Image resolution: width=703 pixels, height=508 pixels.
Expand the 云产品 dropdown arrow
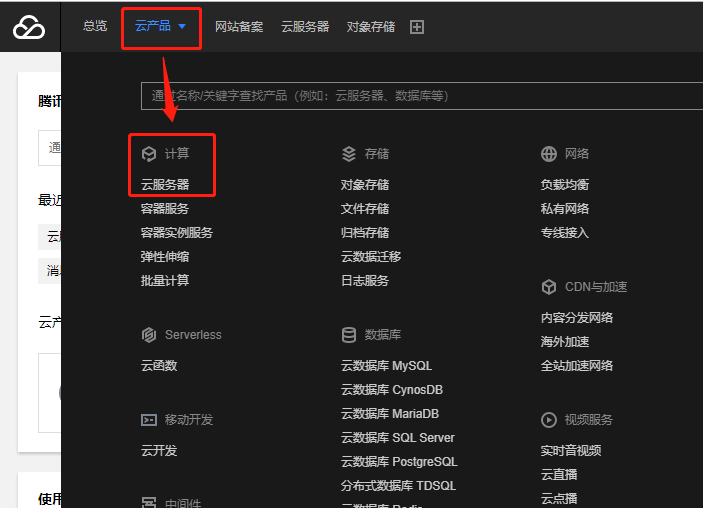[182, 26]
